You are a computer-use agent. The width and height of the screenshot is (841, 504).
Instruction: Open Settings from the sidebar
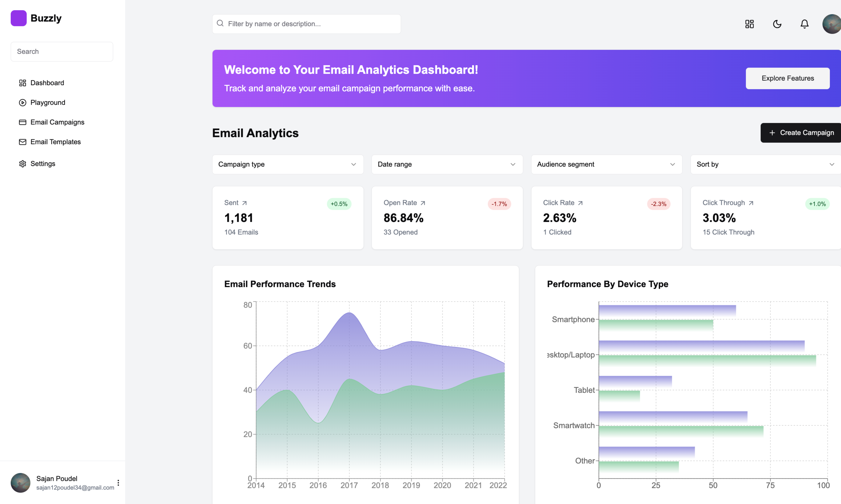pyautogui.click(x=42, y=164)
